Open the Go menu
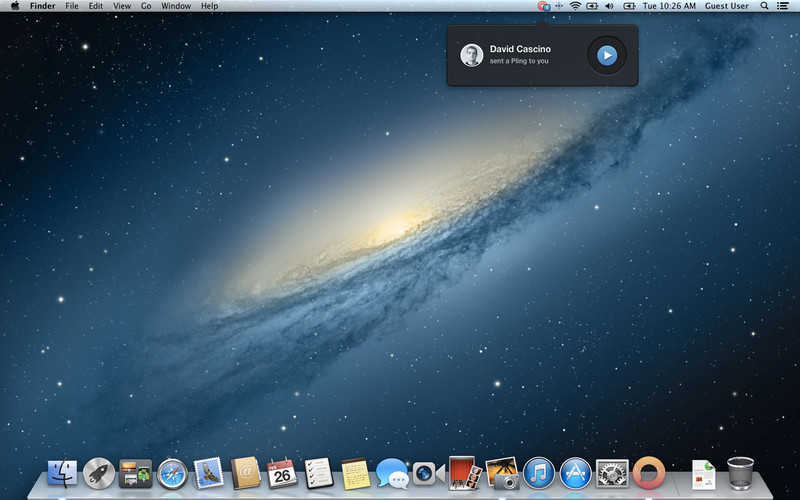 click(x=146, y=6)
